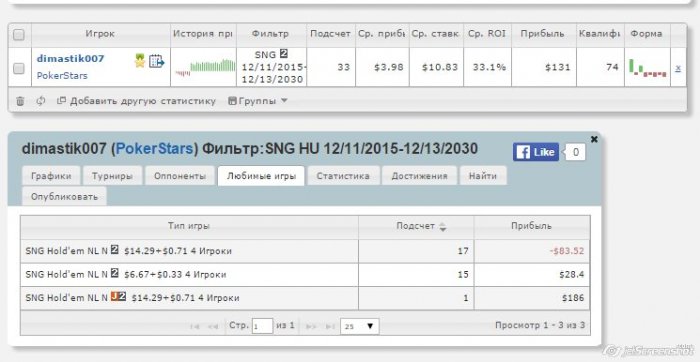700x362 pixels.
Task: Click the page number input field
Action: [x=262, y=326]
